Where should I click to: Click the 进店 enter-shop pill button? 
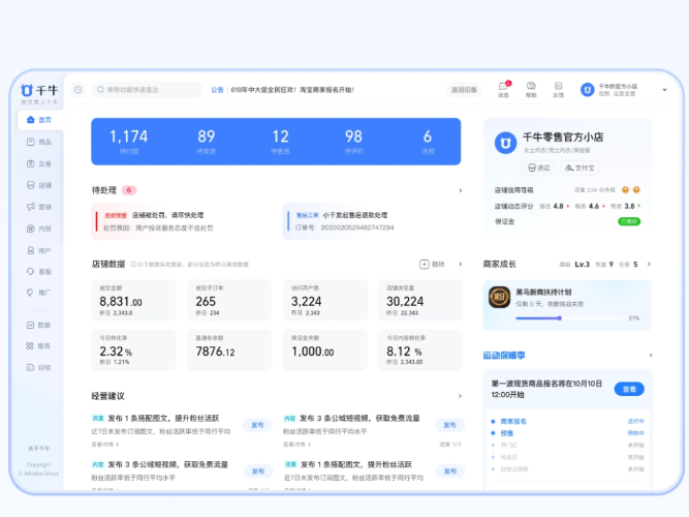click(539, 168)
